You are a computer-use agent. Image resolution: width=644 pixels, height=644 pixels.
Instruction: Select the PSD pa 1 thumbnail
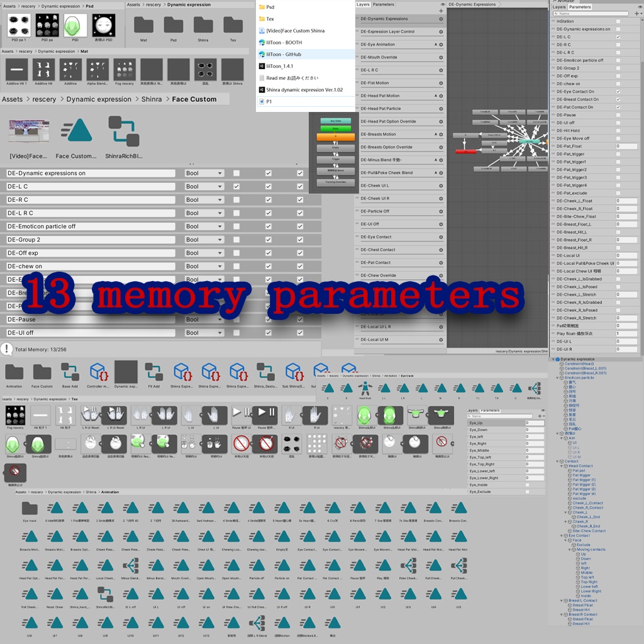(x=19, y=25)
